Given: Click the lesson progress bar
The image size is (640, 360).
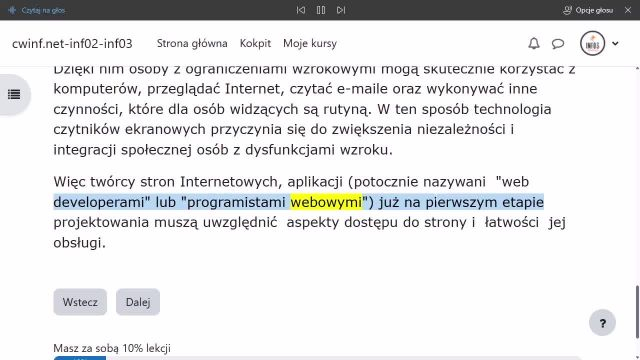Looking at the screenshot, I should coord(317,358).
